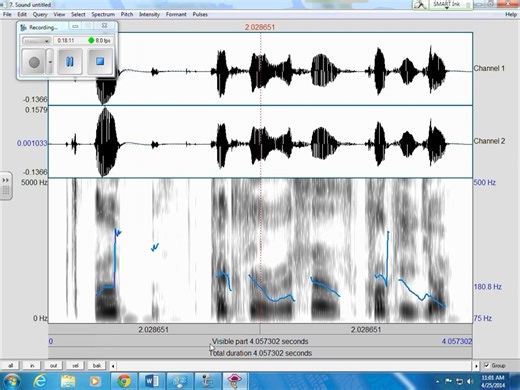Pause the screen recording

click(x=70, y=62)
